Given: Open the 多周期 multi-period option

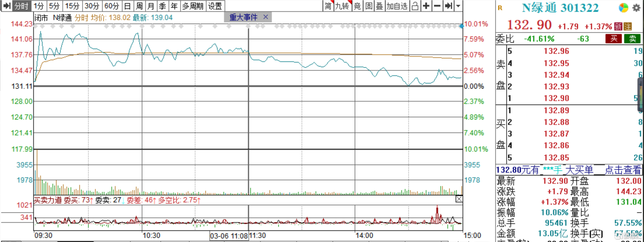Looking at the screenshot, I should pyautogui.click(x=192, y=6).
